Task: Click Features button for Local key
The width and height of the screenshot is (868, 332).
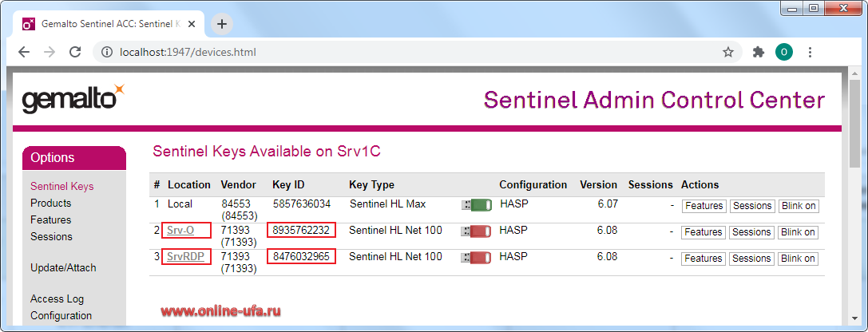Action: tap(704, 206)
